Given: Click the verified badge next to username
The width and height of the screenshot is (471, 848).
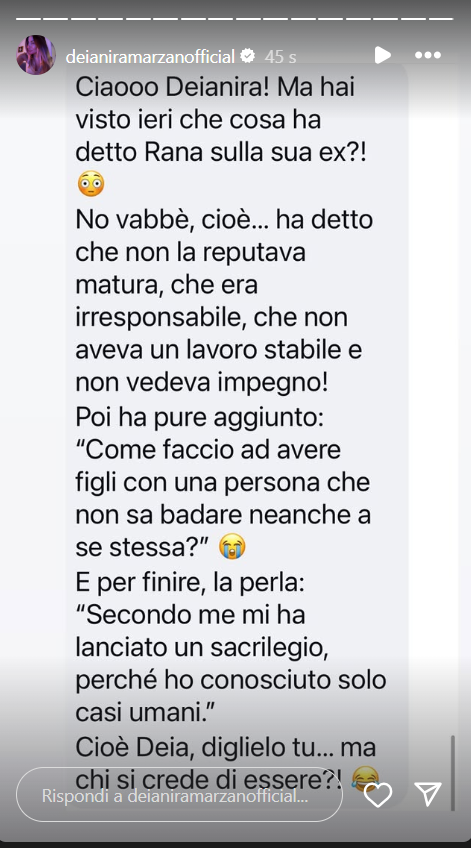Looking at the screenshot, I should click(248, 55).
